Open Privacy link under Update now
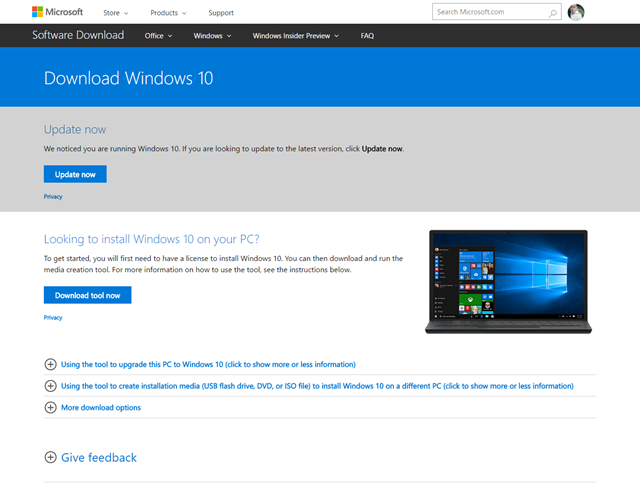 click(x=53, y=197)
